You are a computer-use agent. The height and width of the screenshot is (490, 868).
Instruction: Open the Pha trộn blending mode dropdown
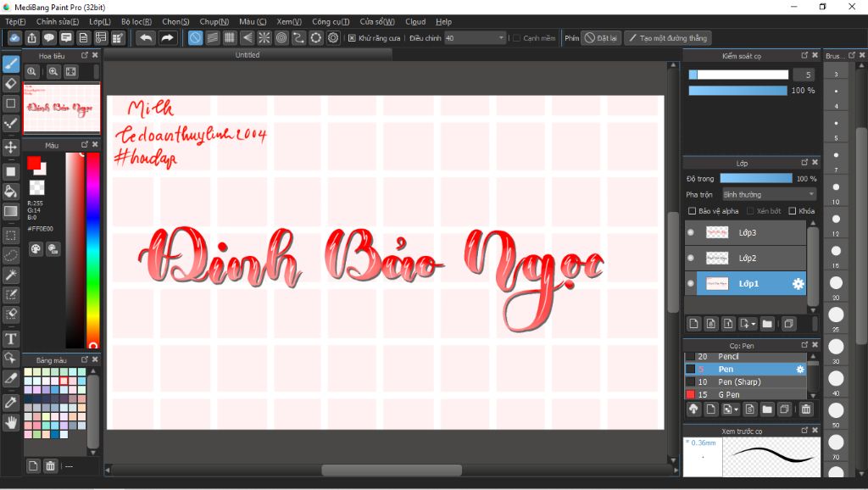(769, 194)
